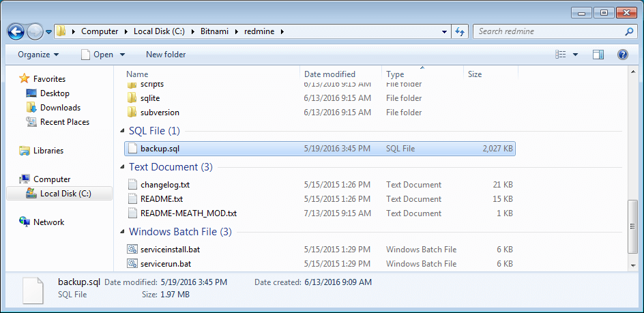Open recent pages dropdown beside Forward arrow

[48, 31]
